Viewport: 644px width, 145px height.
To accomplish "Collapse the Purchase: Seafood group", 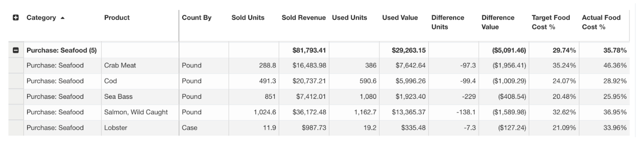I will point(15,50).
